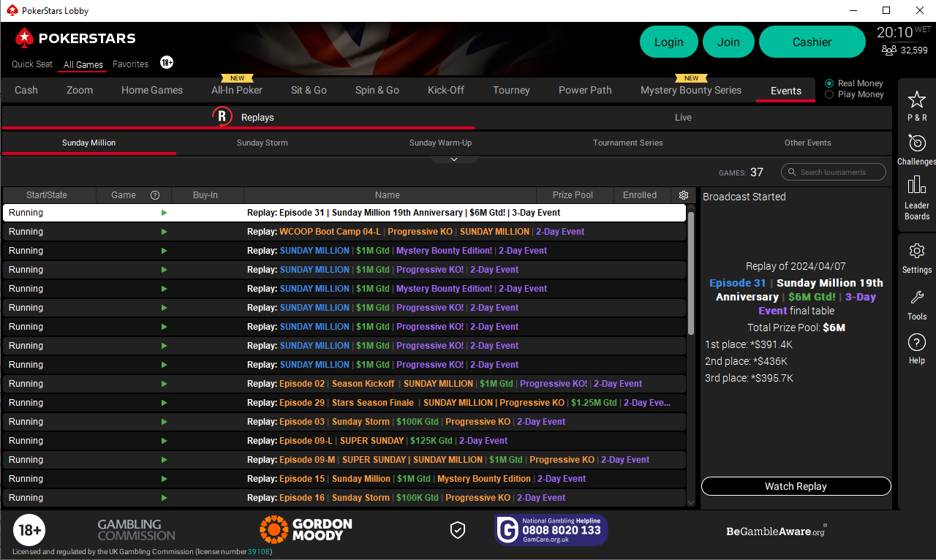Image resolution: width=936 pixels, height=560 pixels.
Task: Click the Join button
Action: coord(728,42)
